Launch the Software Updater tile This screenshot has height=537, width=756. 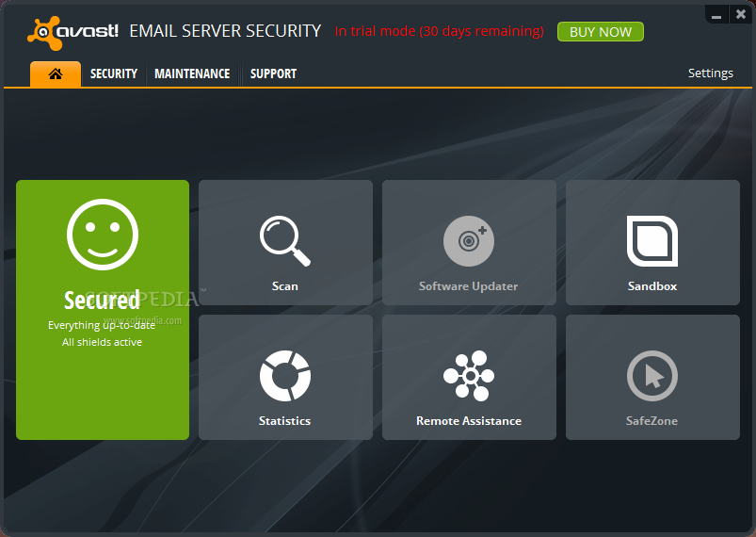pyautogui.click(x=469, y=242)
